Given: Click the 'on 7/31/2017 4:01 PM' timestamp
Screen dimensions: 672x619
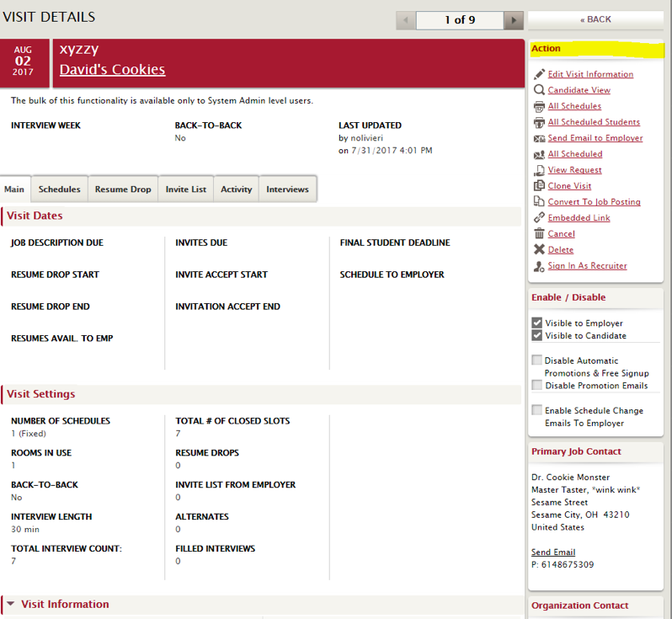Looking at the screenshot, I should point(386,151).
